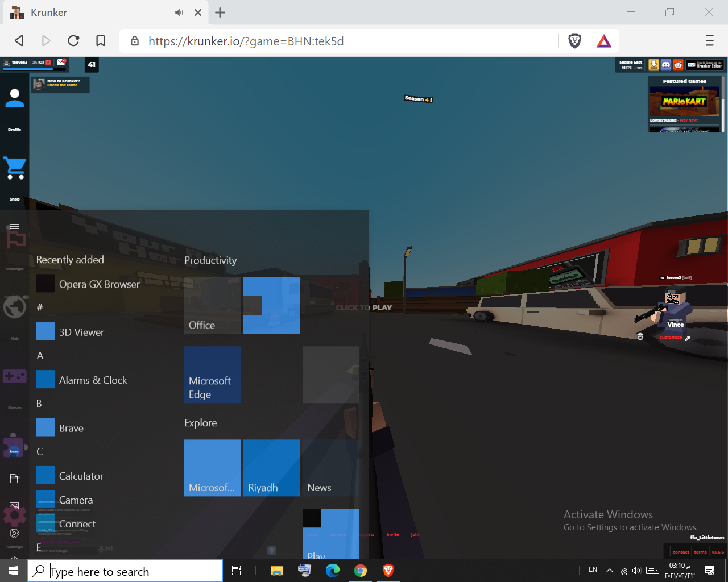728x582 pixels.
Task: Expand the Start menu hamburger button
Action: click(14, 227)
